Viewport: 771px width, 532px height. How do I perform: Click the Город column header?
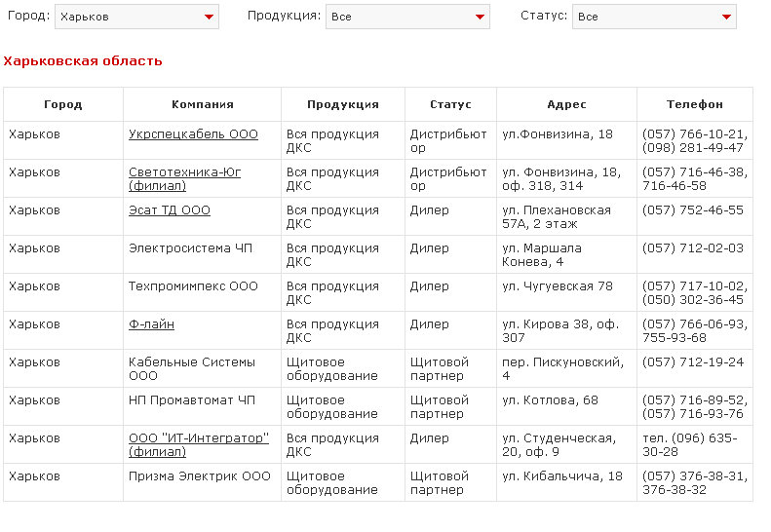63,104
